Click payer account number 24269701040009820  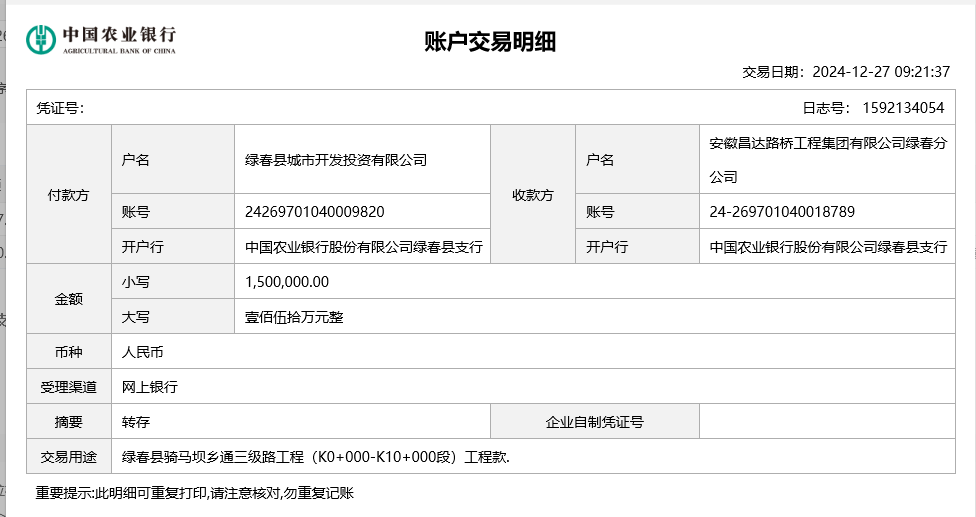coord(315,212)
